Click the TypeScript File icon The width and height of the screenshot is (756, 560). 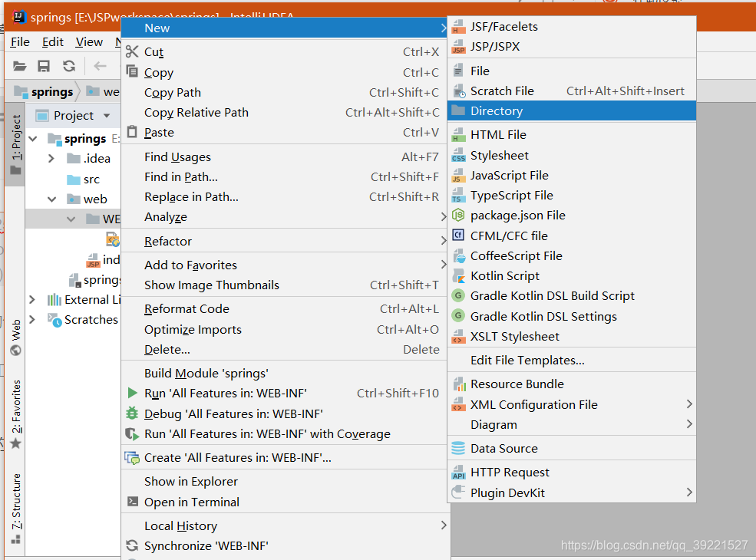(458, 195)
